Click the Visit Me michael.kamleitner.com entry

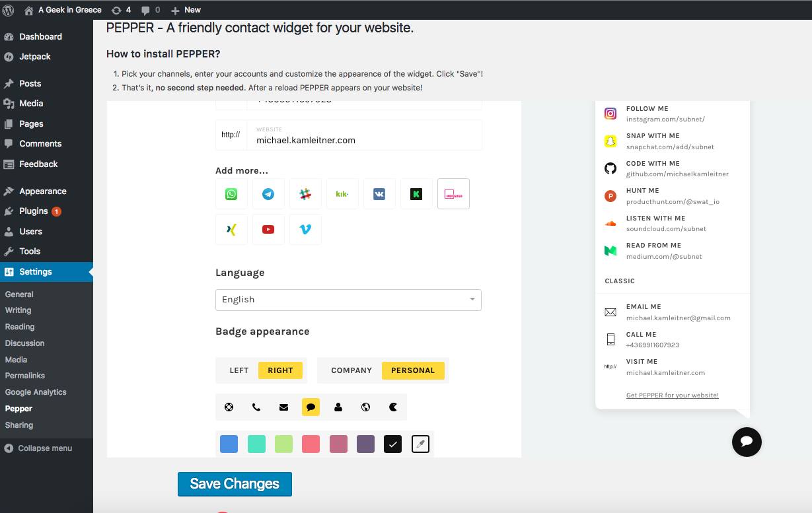click(672, 367)
